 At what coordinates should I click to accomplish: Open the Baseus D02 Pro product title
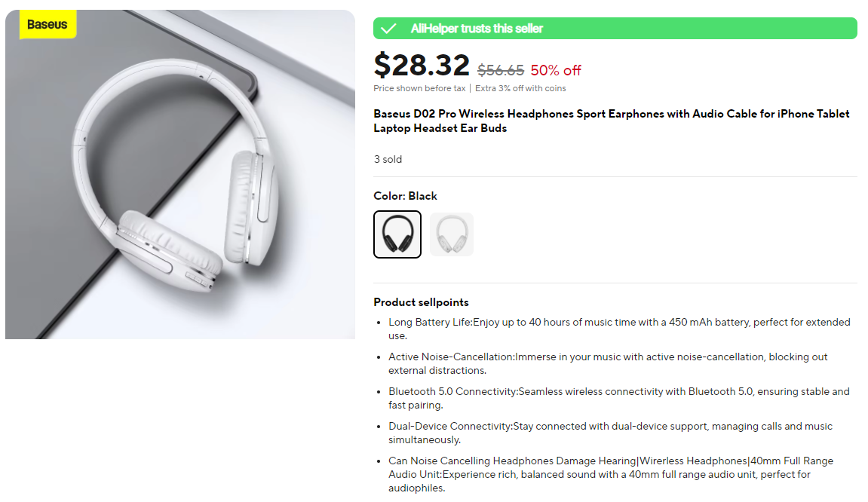[611, 121]
